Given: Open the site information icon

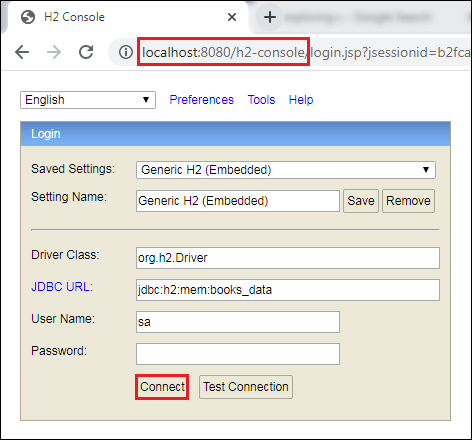Looking at the screenshot, I should pyautogui.click(x=126, y=52).
